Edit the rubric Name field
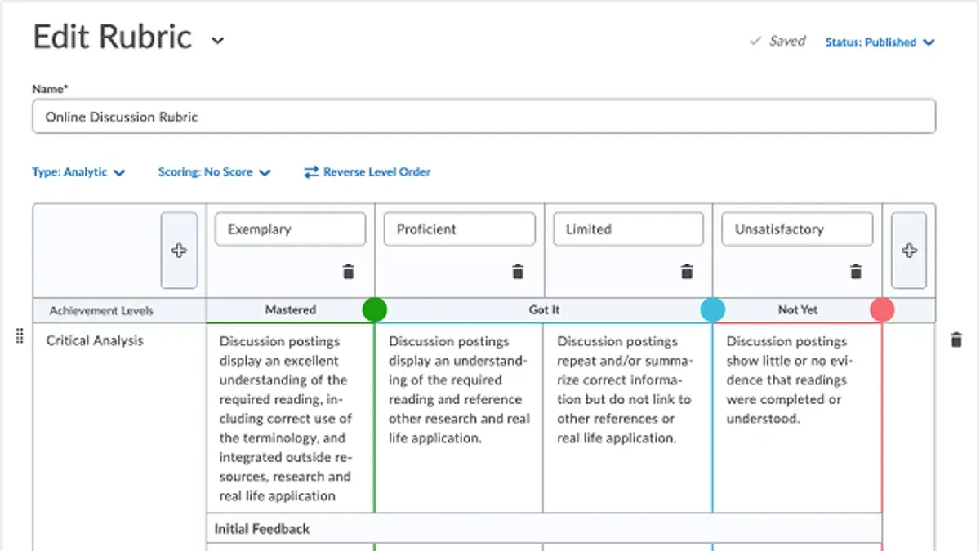This screenshot has width=980, height=551. tap(484, 117)
